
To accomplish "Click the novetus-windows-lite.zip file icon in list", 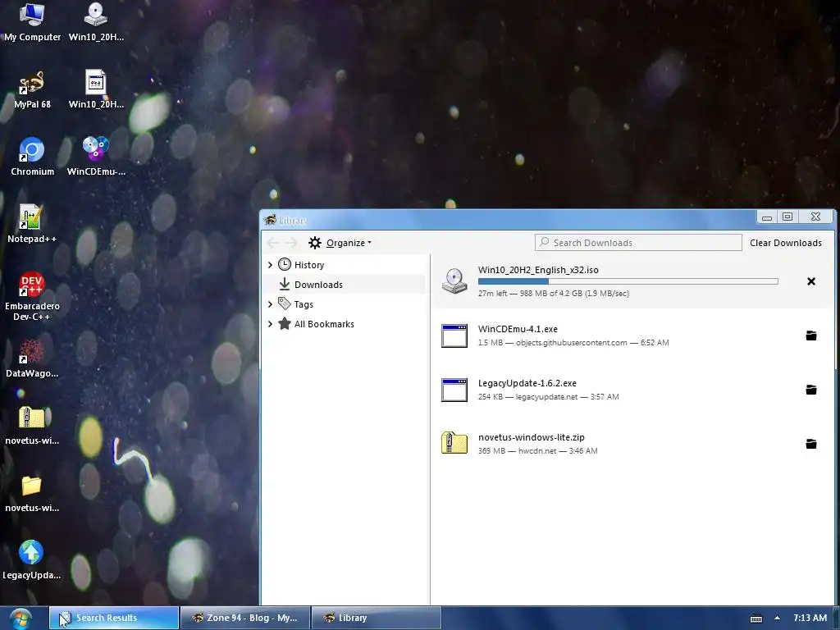I will [454, 443].
